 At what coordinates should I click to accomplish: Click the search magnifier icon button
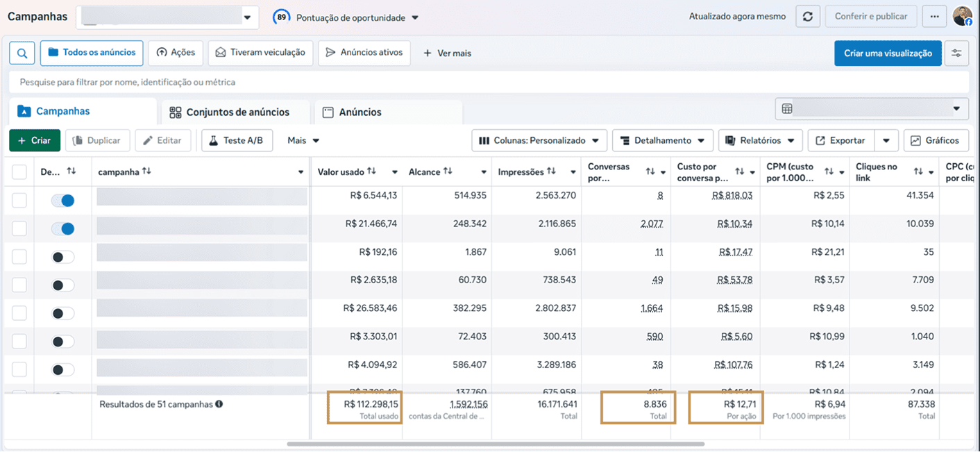[x=22, y=53]
